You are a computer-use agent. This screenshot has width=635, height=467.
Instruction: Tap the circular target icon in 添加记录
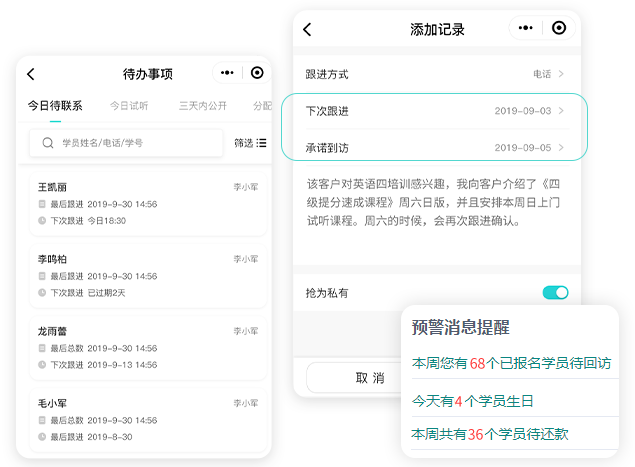pyautogui.click(x=559, y=28)
